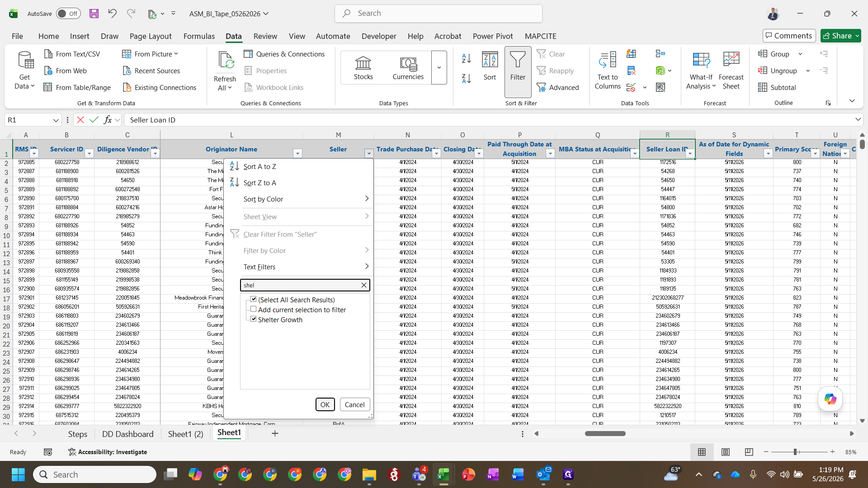Open Recent Sources

(x=151, y=70)
